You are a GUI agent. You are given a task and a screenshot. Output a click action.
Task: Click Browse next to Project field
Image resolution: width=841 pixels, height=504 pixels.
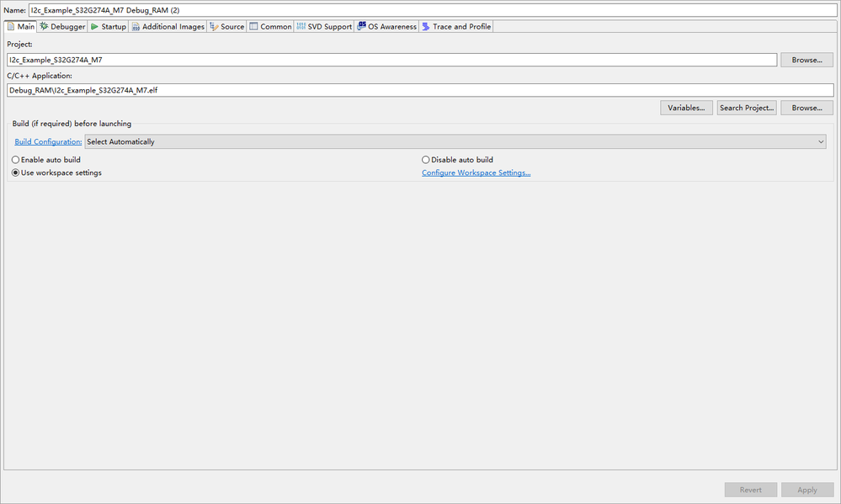[806, 60]
